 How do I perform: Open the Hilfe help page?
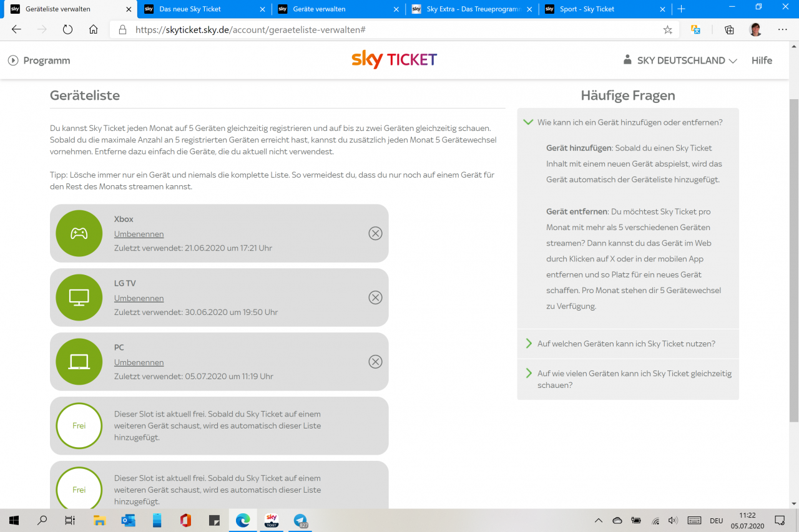(x=762, y=60)
